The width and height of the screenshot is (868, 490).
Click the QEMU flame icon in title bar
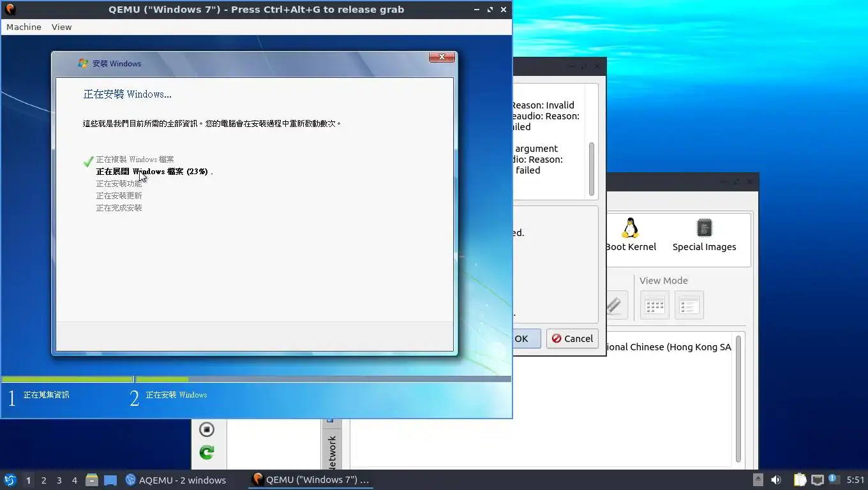point(10,10)
